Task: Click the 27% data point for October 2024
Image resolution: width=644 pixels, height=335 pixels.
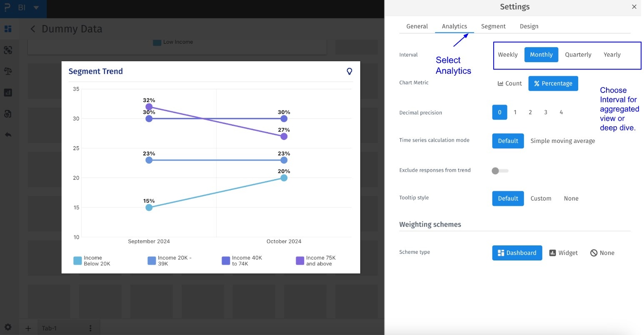Action: coord(284,137)
